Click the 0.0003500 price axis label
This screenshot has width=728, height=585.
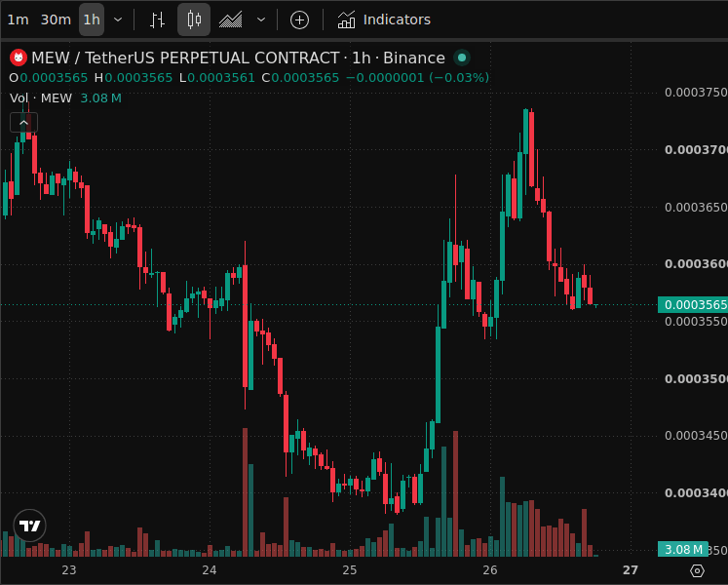click(x=696, y=378)
